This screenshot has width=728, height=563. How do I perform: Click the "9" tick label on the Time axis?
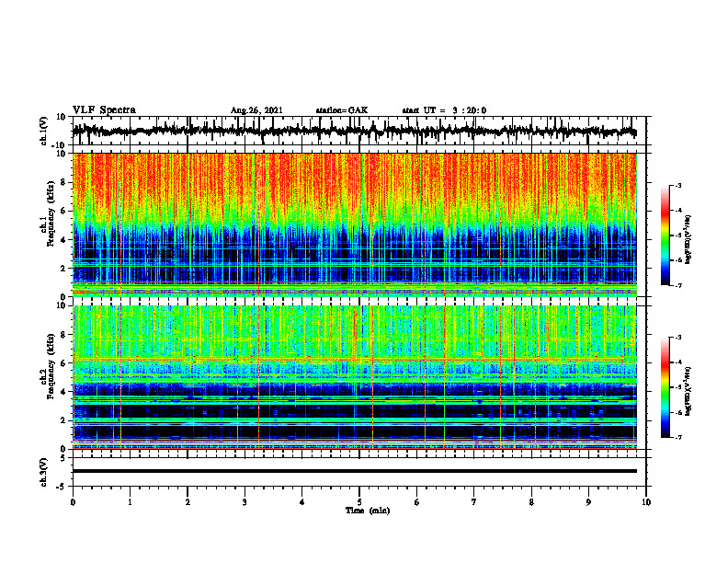tap(588, 502)
